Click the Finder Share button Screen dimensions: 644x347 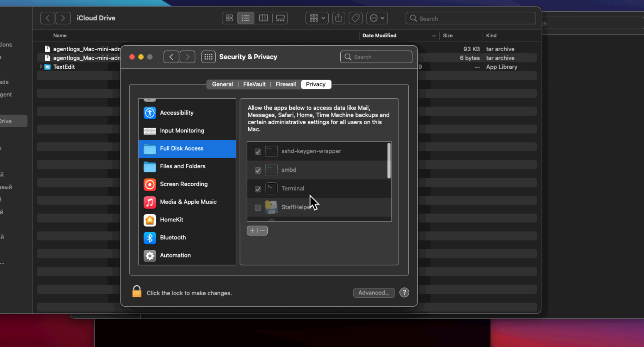coord(339,18)
